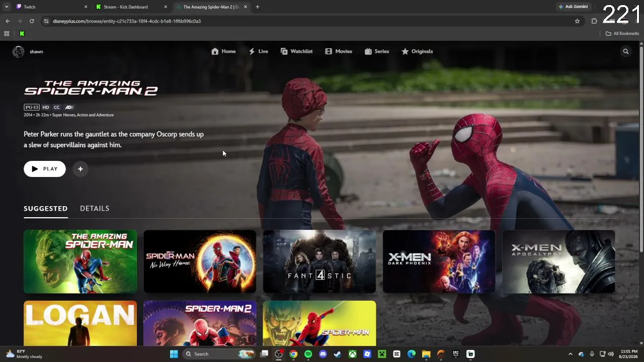Browse the Series section
Viewport: 644px width, 362px height.
tap(377, 51)
